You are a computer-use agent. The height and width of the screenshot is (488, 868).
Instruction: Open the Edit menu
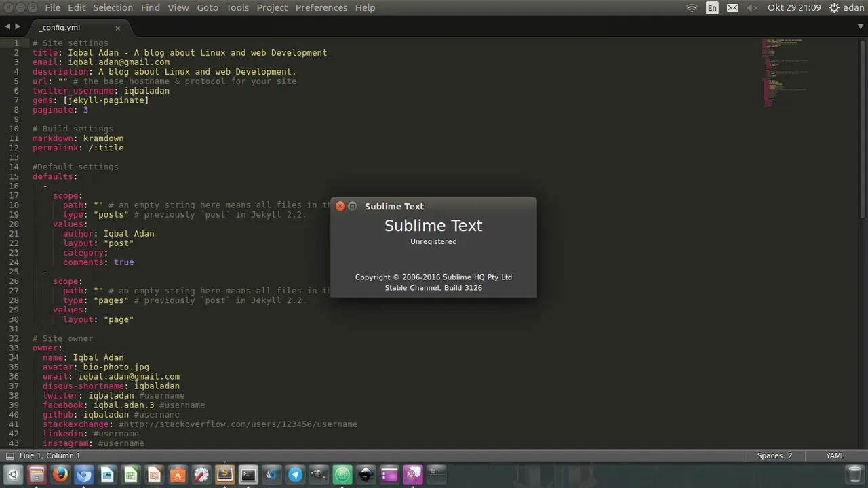click(77, 8)
